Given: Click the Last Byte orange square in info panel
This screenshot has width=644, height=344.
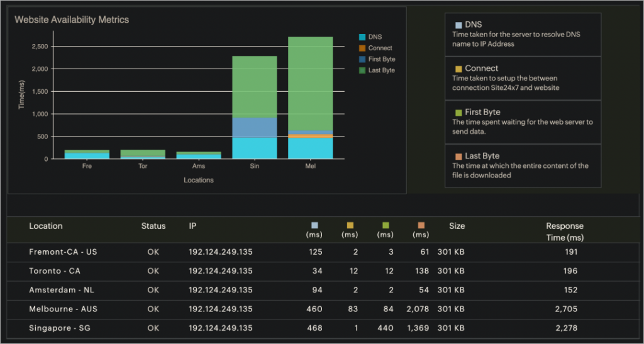Looking at the screenshot, I should coord(458,157).
